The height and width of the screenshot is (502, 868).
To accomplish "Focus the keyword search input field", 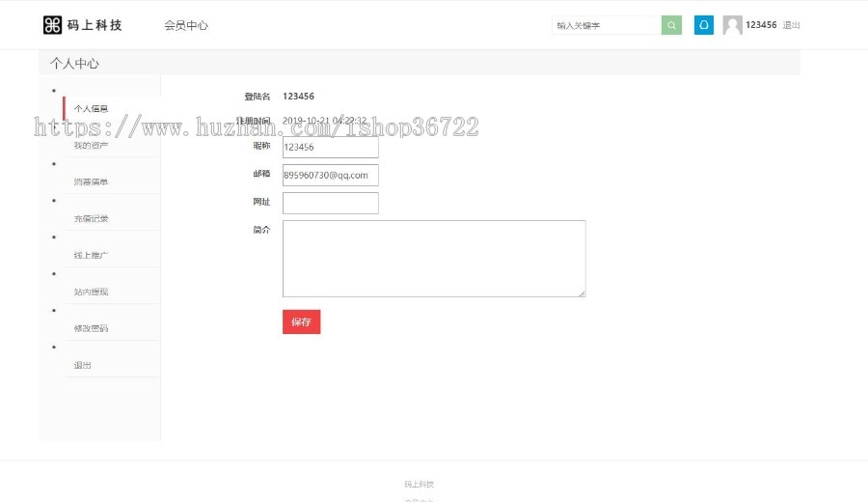I will pyautogui.click(x=607, y=25).
